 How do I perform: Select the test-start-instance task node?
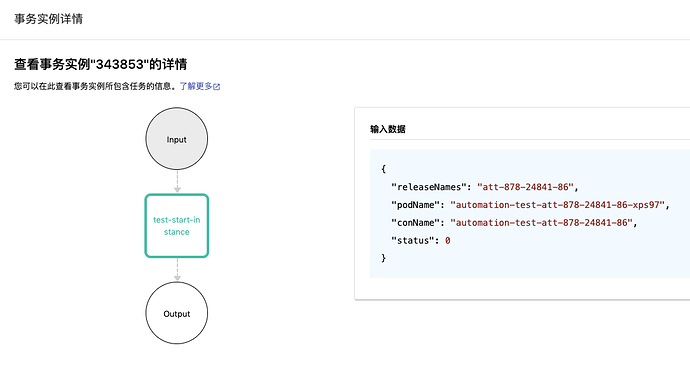176,226
